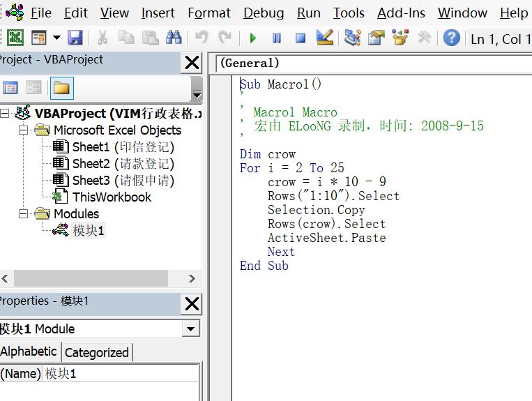The width and height of the screenshot is (532, 401).
Task: Select Sheet3 (请假申请) in project tree
Action: [123, 180]
